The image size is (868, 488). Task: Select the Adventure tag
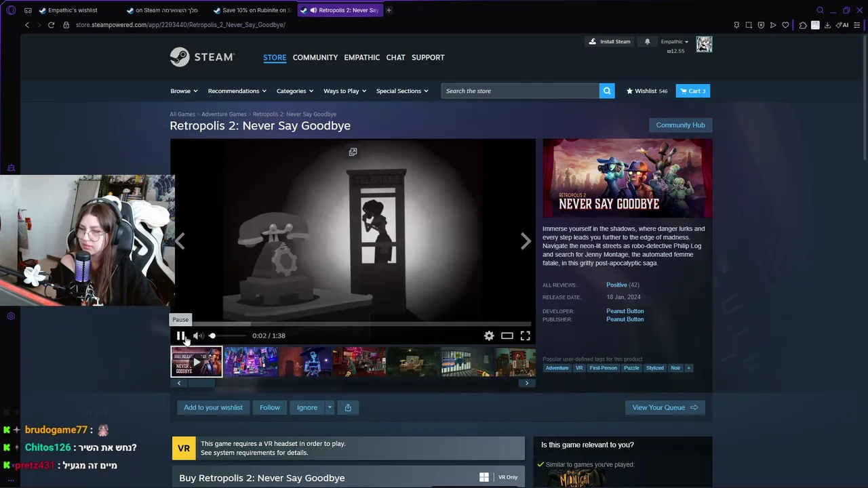tap(557, 368)
